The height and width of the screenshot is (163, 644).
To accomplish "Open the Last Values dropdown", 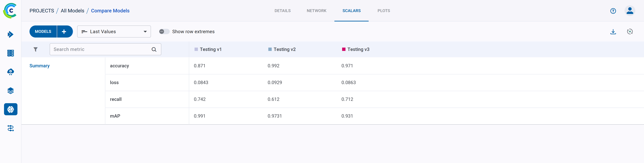I will (114, 32).
